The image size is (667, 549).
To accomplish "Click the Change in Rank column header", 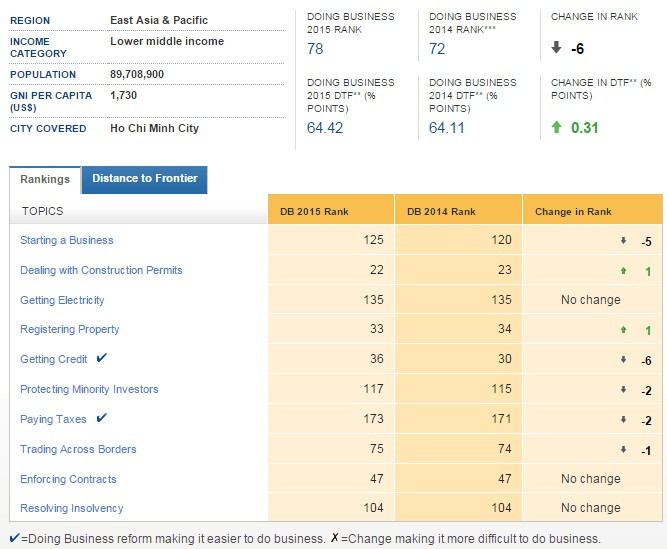I will [573, 211].
